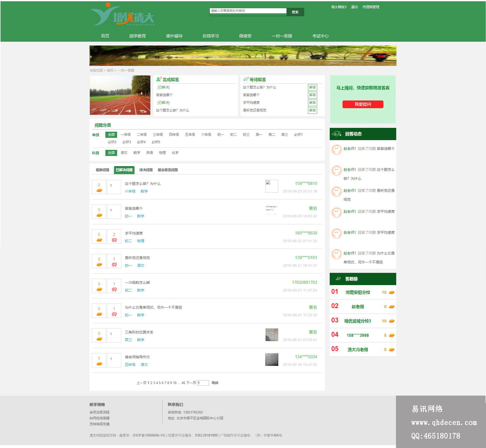The height and width of the screenshot is (448, 486).
Task: Open 考试中心 in the navigation bar
Action: coord(320,36)
